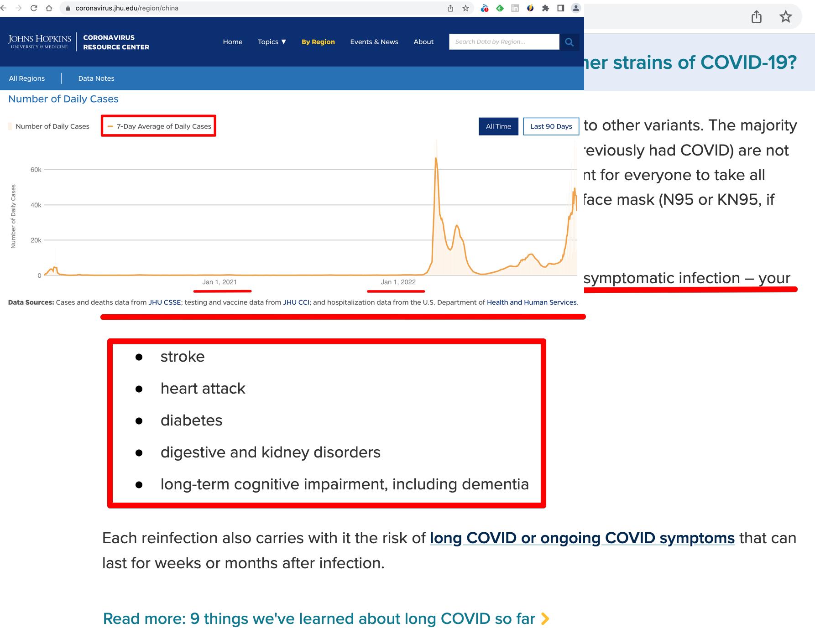Click the Jan 1, 2021 axis label

219,282
